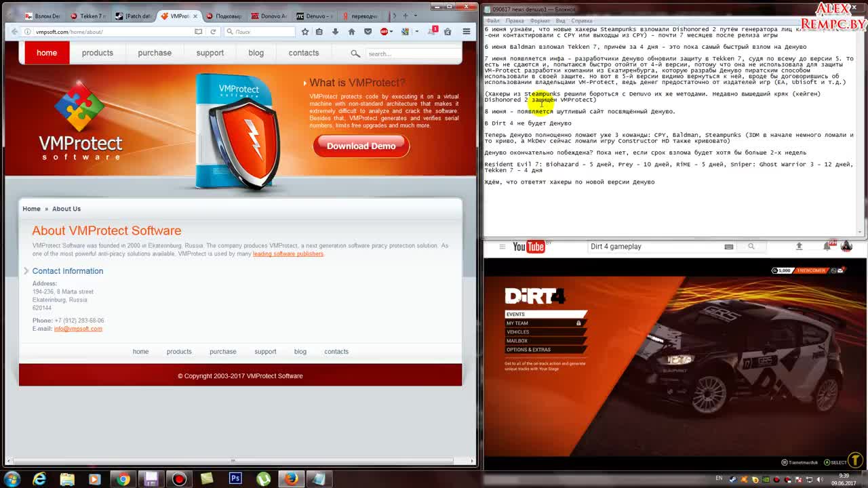Launch Internet Explorer from the taskbar

pos(39,479)
